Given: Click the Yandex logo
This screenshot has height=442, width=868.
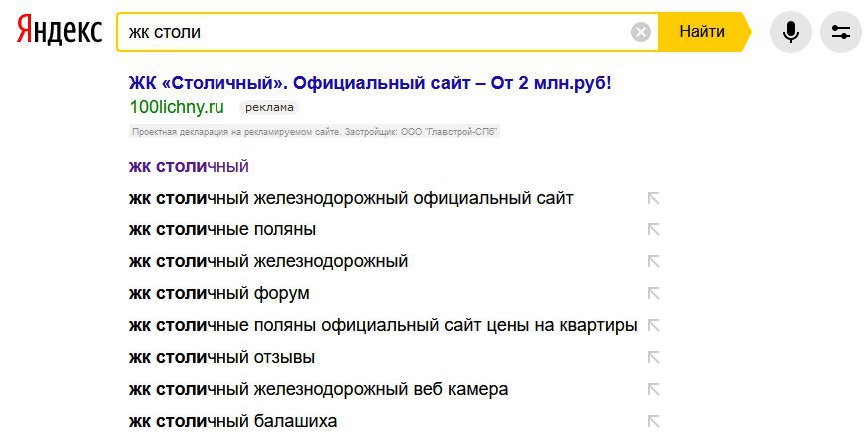Looking at the screenshot, I should (x=59, y=31).
